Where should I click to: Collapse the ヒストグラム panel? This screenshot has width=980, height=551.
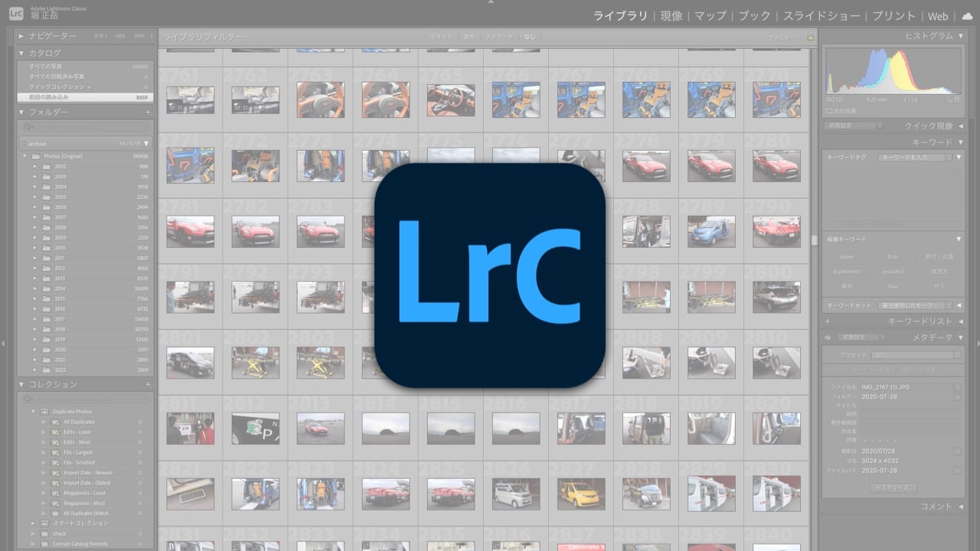[x=959, y=36]
